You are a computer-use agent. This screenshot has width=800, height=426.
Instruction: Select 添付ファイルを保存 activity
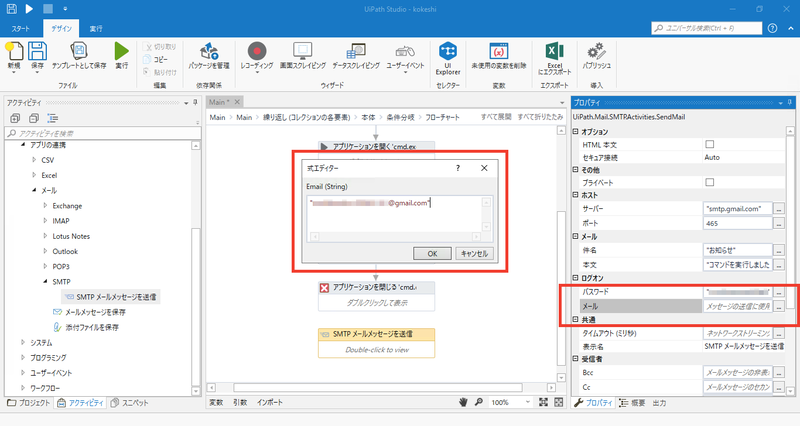click(86, 327)
